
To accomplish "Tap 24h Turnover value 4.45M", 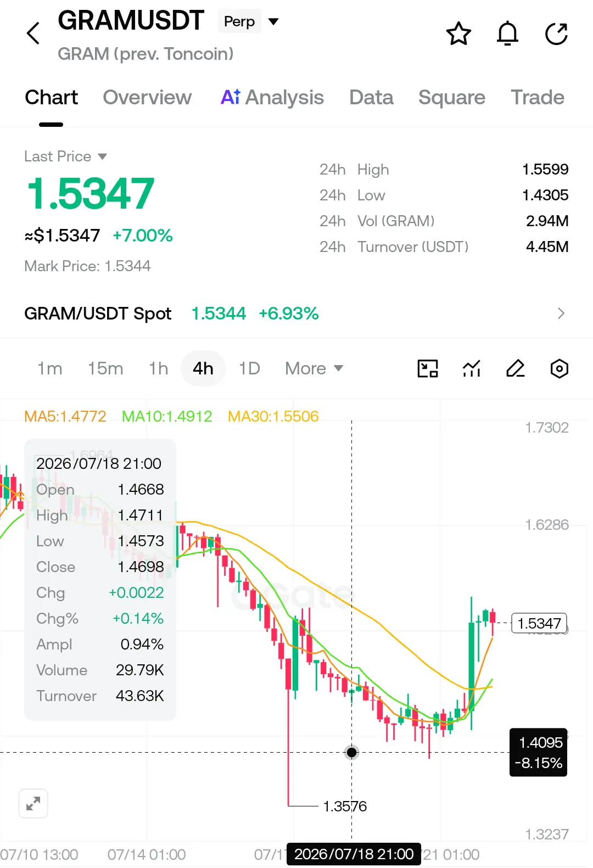I will 547,247.
